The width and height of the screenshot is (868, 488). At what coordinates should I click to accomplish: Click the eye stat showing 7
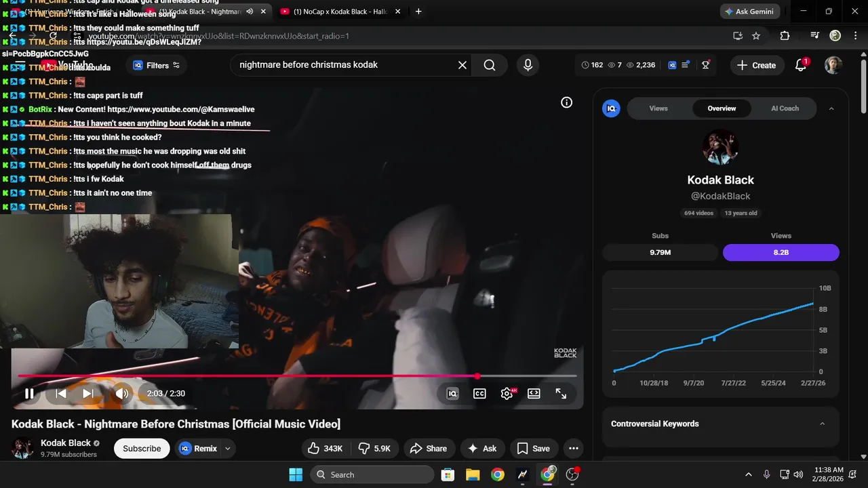[x=615, y=65]
